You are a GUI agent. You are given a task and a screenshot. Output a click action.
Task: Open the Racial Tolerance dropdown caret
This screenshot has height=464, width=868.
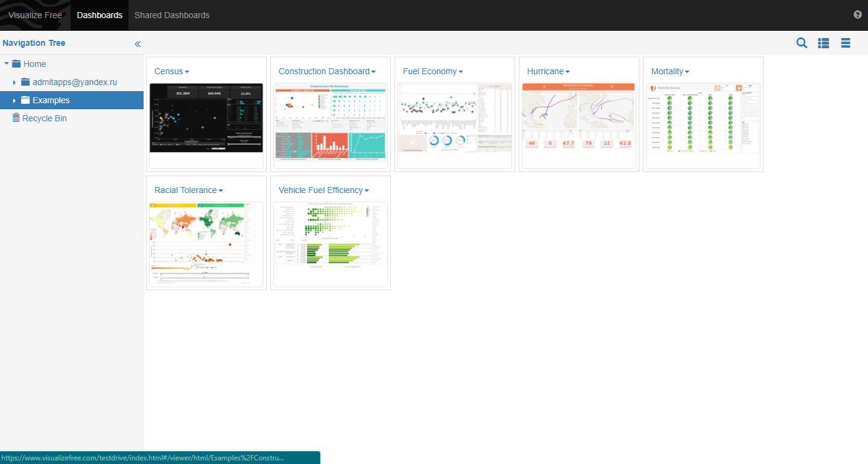click(221, 191)
